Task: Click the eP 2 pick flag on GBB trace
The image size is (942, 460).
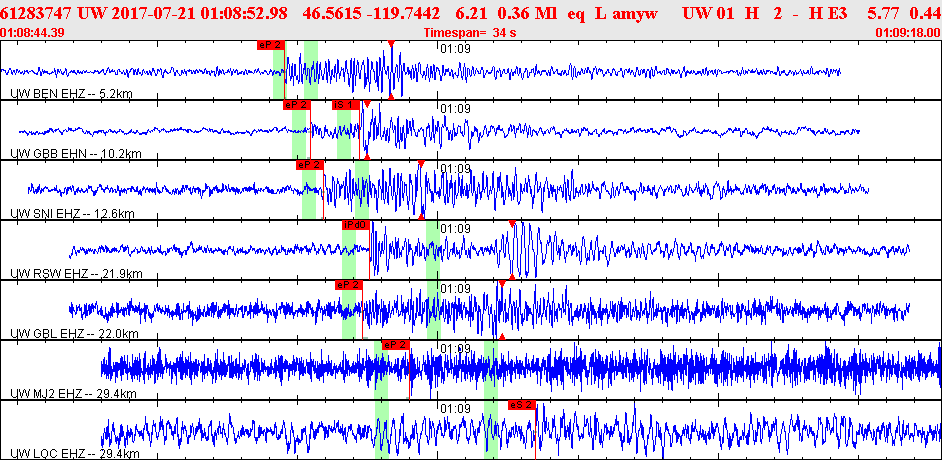Action: click(x=296, y=105)
